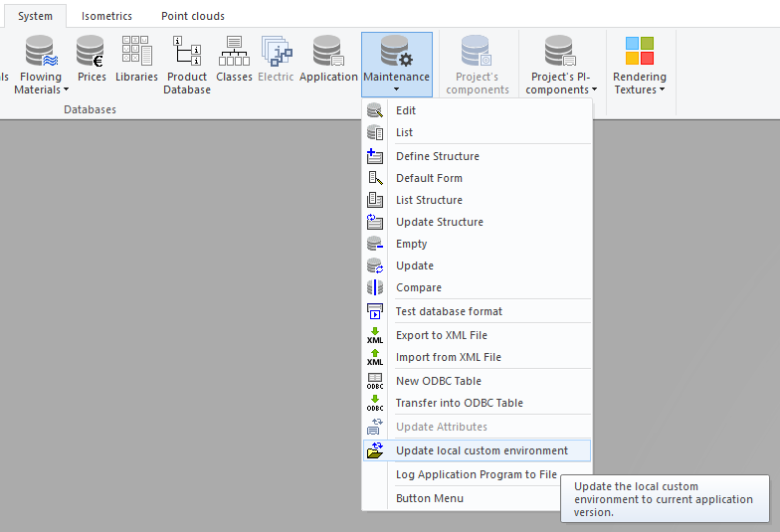Click Import from XML File entry
The height and width of the screenshot is (532, 780).
[448, 357]
